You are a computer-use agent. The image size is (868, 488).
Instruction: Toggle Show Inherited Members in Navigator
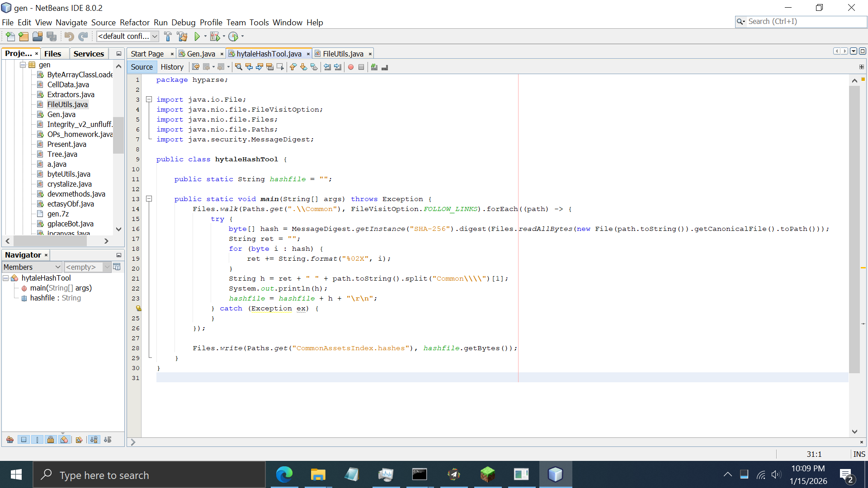coord(10,440)
